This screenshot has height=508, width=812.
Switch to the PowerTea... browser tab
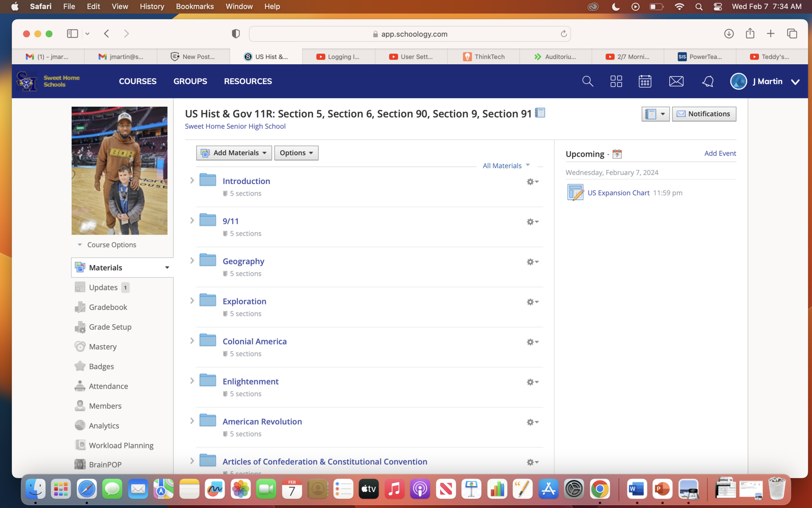(700, 57)
